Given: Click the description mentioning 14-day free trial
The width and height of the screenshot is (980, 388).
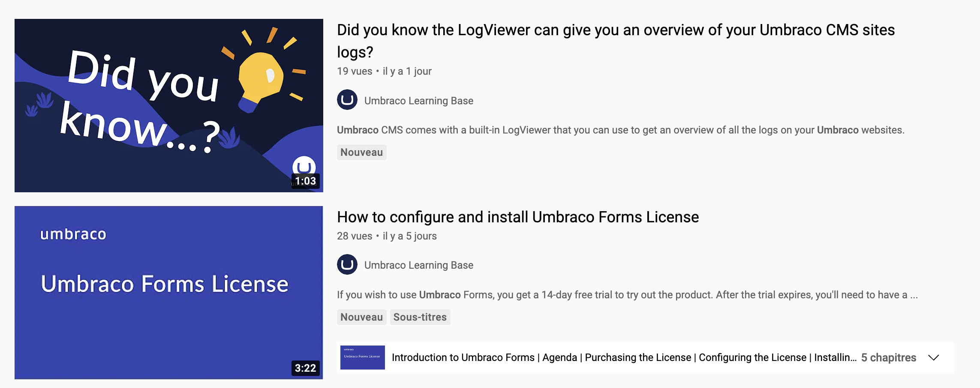Looking at the screenshot, I should point(627,295).
